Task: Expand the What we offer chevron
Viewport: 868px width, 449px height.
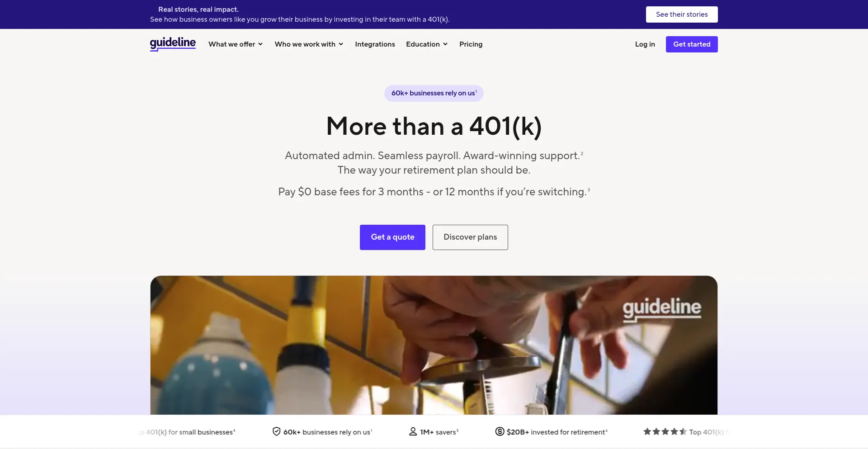Action: coord(260,44)
